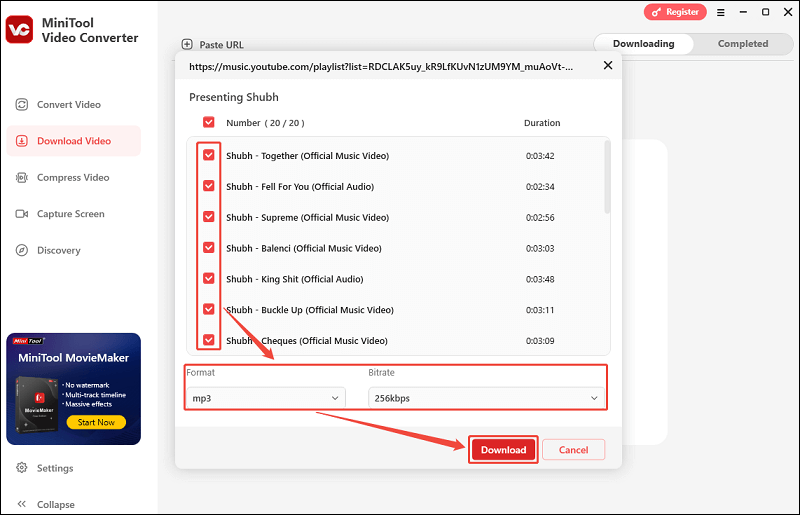This screenshot has width=800, height=515.
Task: Uncheck Shubh - King Shit checkbox
Action: pyautogui.click(x=209, y=278)
